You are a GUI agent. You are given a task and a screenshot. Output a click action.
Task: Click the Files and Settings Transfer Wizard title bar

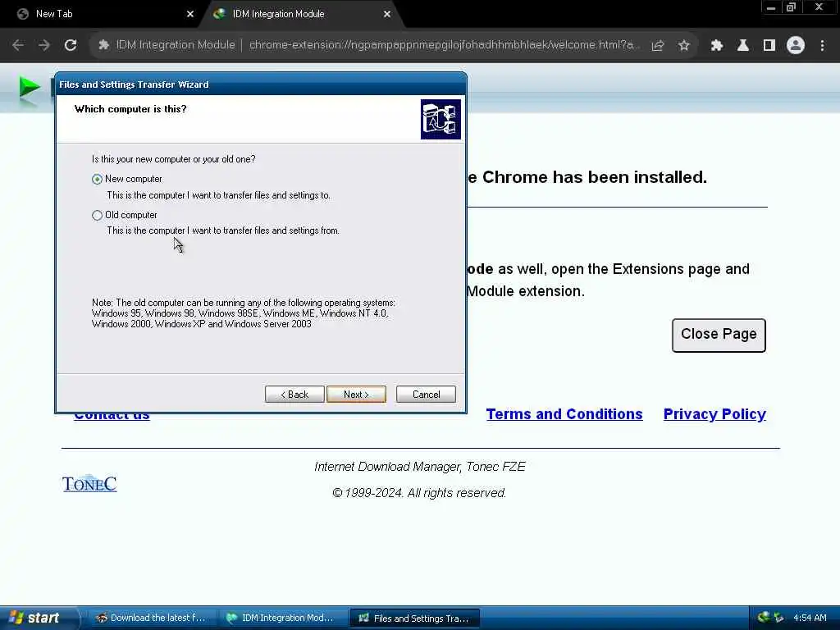(x=261, y=84)
